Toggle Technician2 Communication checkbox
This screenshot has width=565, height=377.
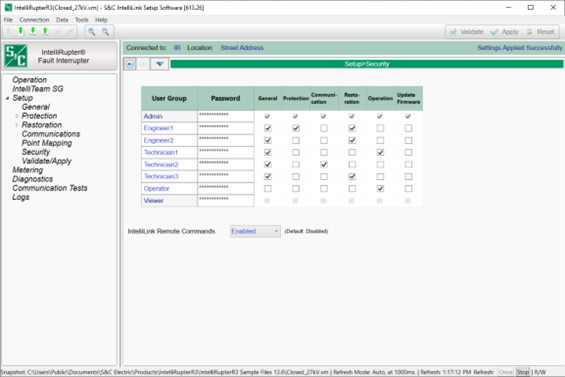324,165
